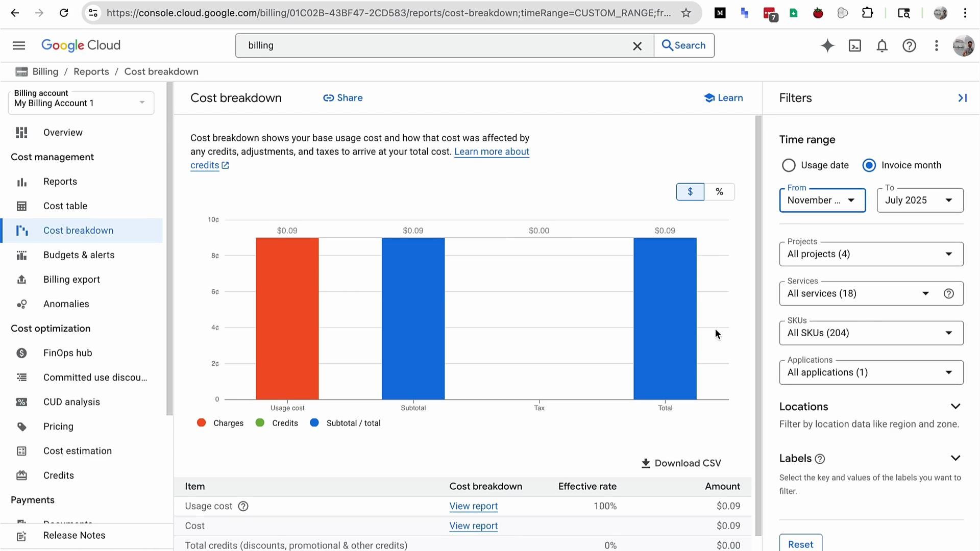Click the Usage cost help icon in table
Screen dimensions: 980x551
tap(243, 507)
